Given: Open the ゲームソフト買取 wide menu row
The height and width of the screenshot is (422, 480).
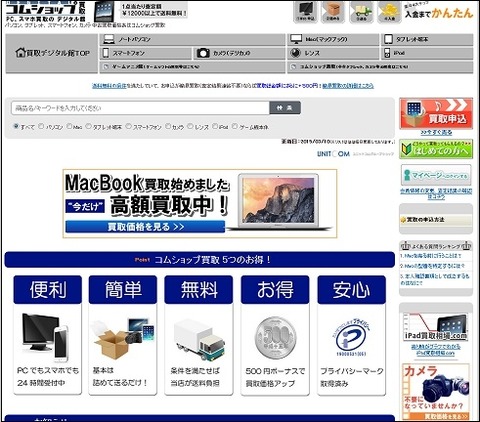Looking at the screenshot, I should click(x=192, y=67).
